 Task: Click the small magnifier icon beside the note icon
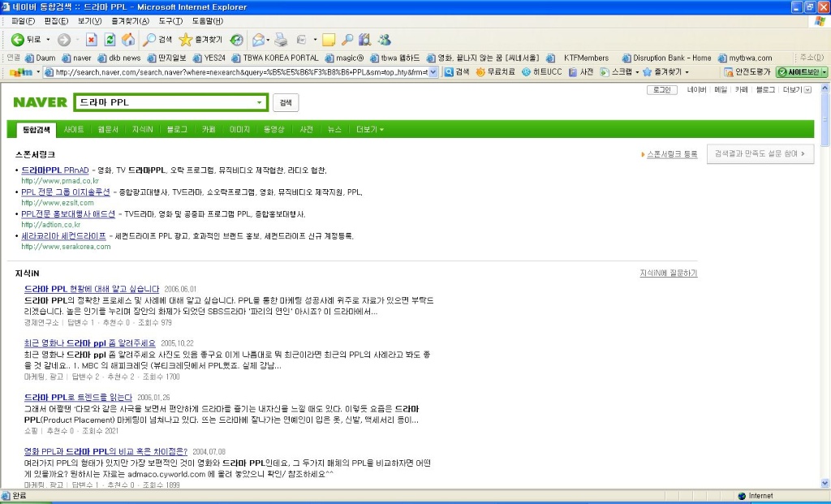point(347,40)
